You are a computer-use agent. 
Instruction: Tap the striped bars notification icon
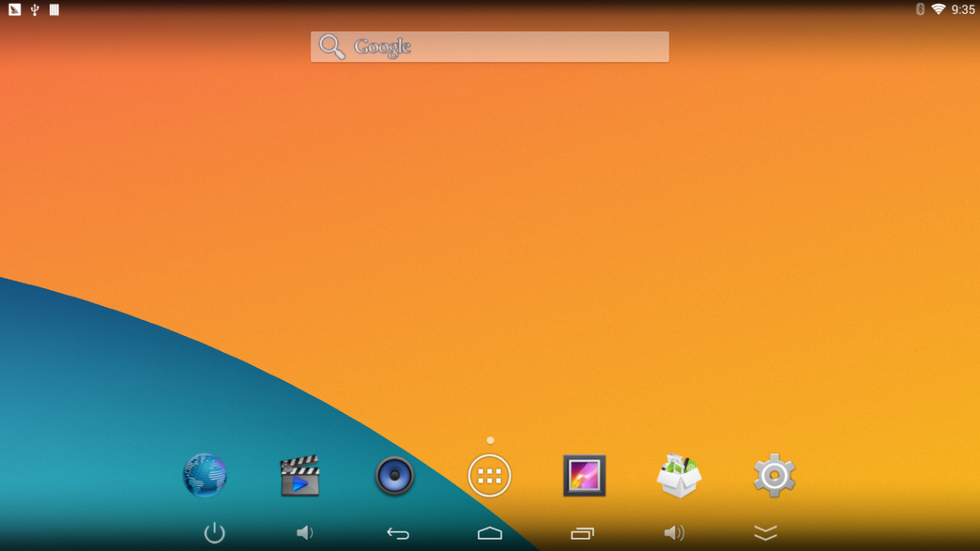54,10
